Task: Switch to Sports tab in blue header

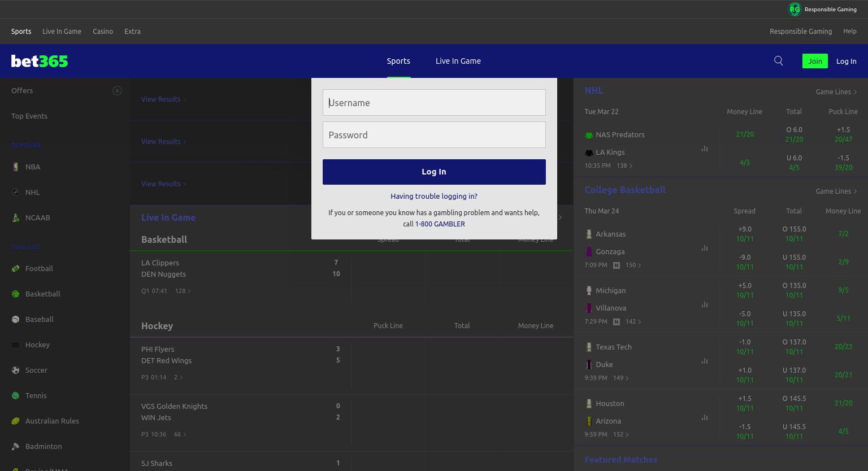Action: pos(398,61)
